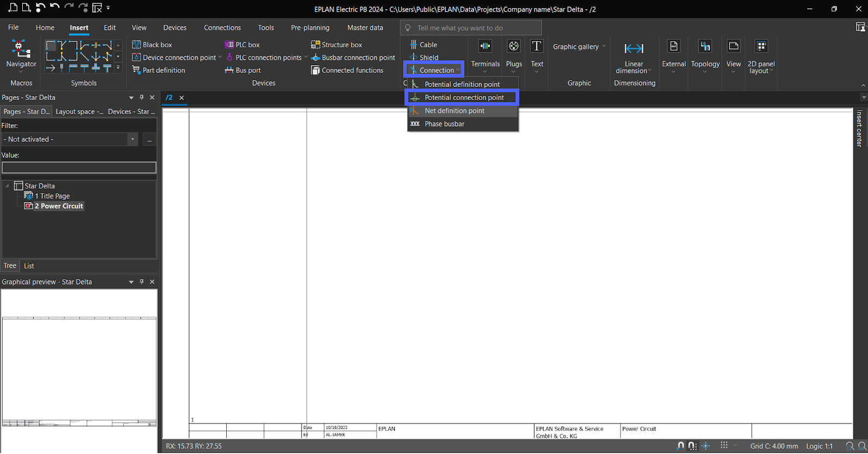Insert a Cable definition

click(423, 45)
